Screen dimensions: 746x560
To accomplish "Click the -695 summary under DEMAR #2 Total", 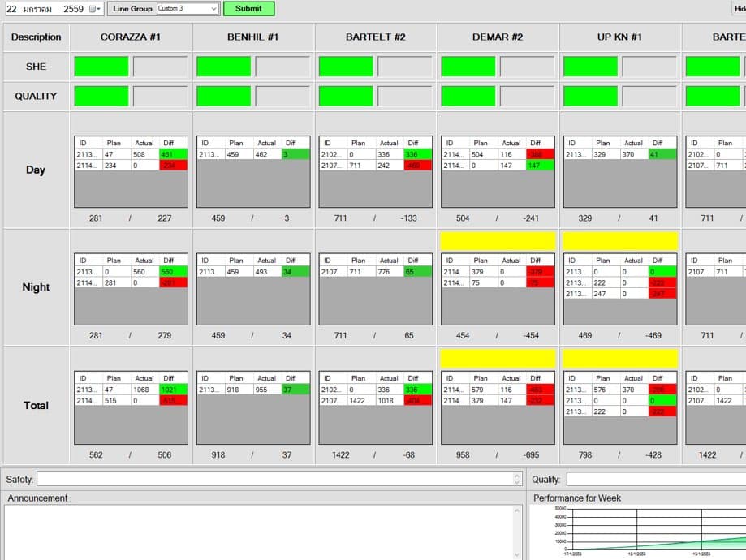I will 531,454.
